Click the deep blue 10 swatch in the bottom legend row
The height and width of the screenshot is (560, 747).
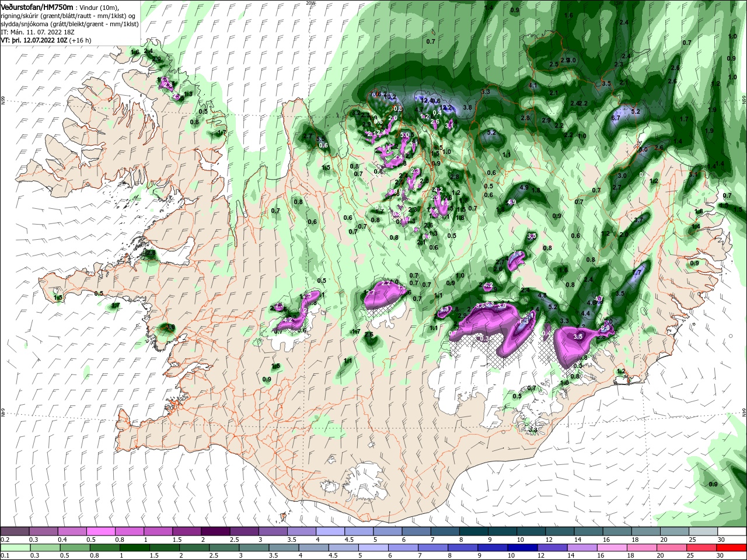coord(522,548)
